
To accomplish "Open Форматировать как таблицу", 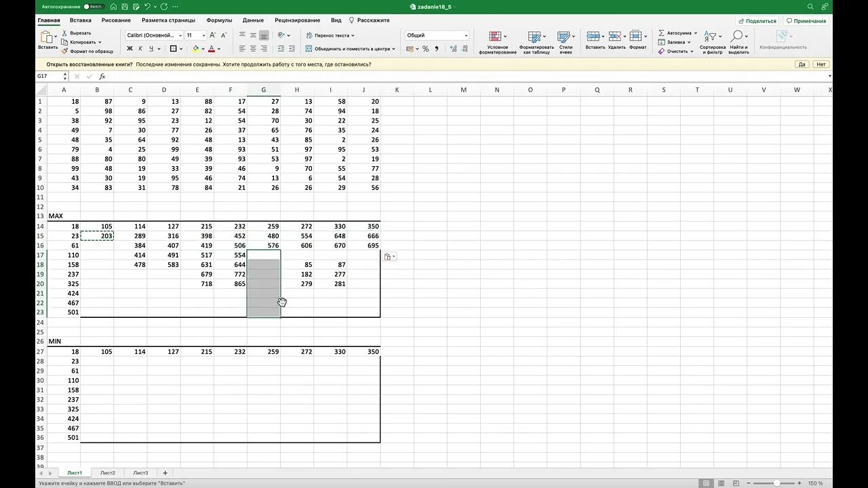I will pos(535,42).
